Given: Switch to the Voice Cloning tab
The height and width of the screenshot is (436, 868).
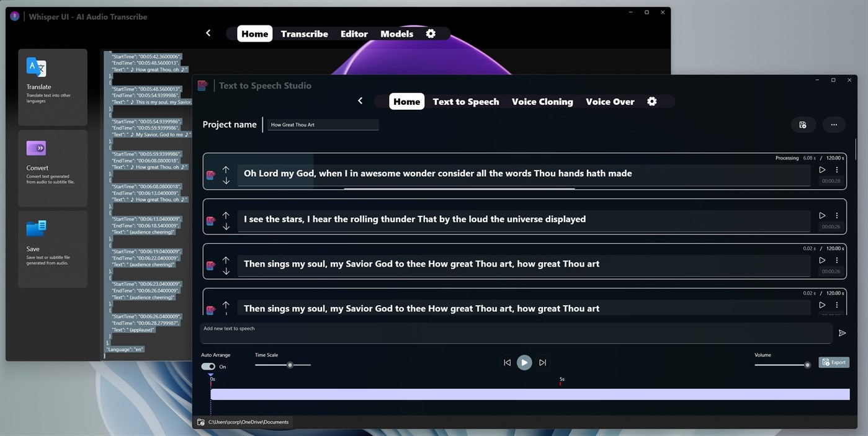Looking at the screenshot, I should coord(542,101).
